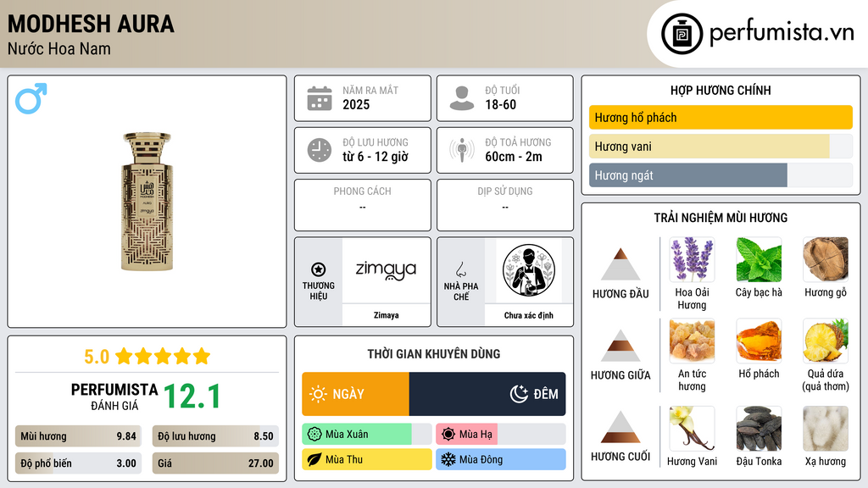
Task: Click the Hương hổ phách accord bar
Action: (x=721, y=117)
